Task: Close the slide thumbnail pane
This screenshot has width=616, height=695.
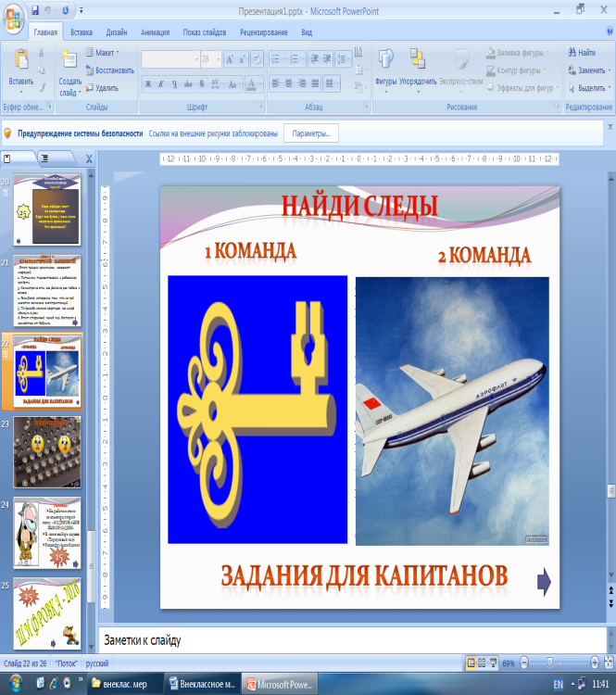Action: pos(89,159)
